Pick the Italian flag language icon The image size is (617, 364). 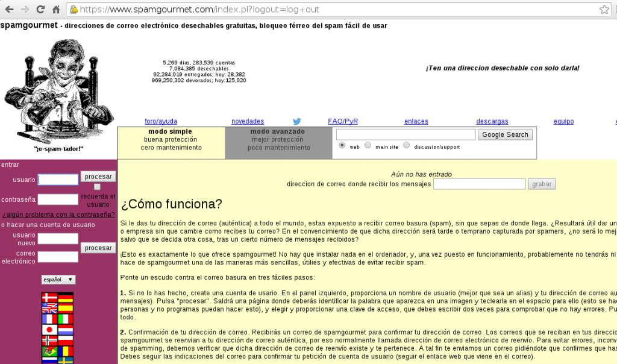pyautogui.click(x=65, y=319)
